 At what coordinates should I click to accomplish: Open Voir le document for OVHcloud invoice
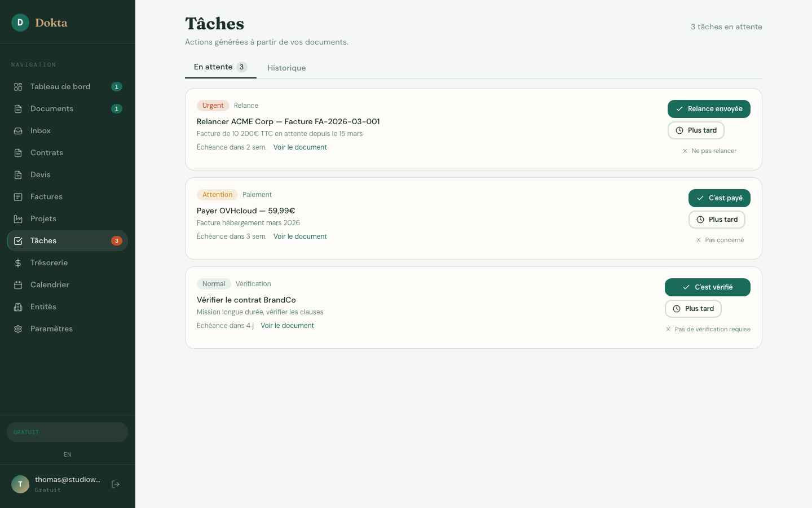click(300, 237)
